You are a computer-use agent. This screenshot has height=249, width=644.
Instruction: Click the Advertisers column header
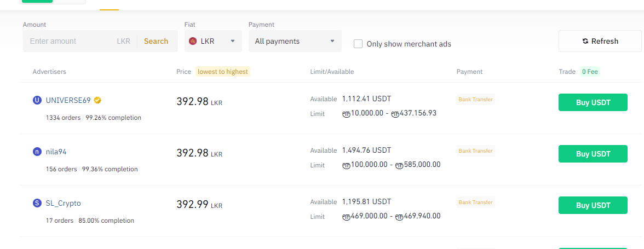pyautogui.click(x=49, y=72)
